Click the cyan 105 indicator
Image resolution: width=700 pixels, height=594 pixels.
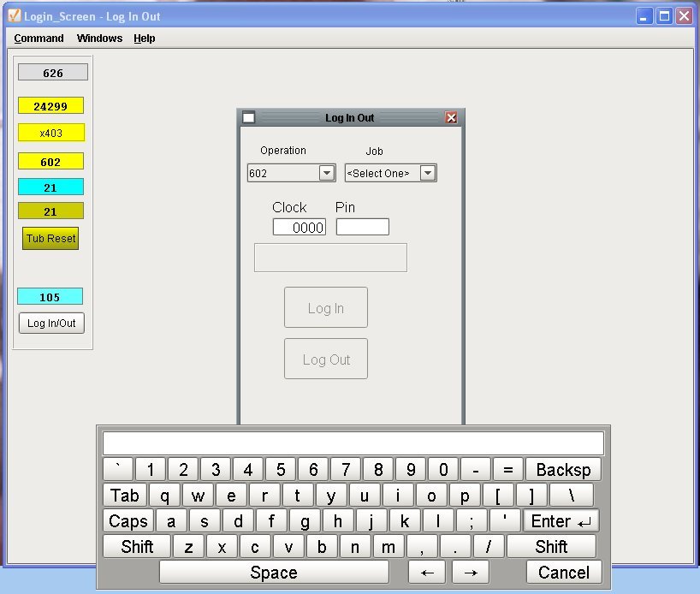tap(50, 296)
